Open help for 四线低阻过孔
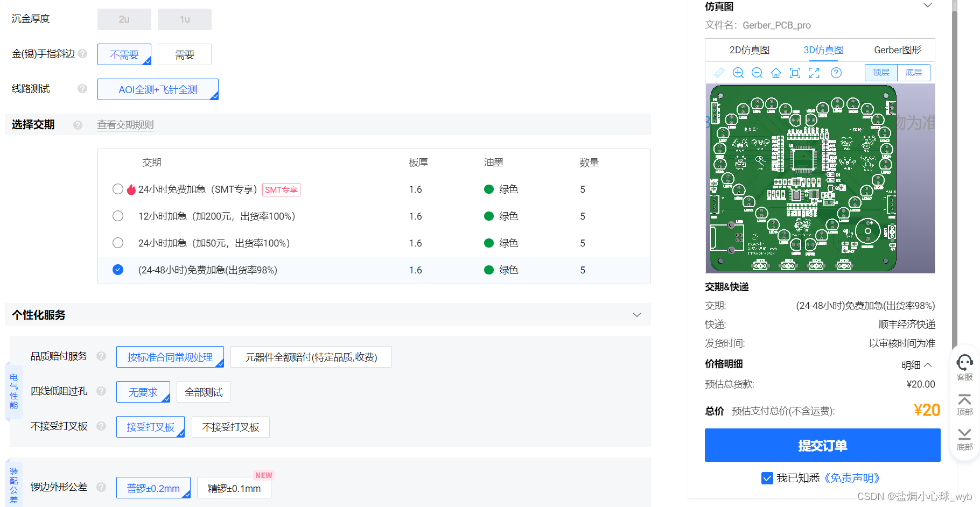980x507 pixels. [x=101, y=391]
